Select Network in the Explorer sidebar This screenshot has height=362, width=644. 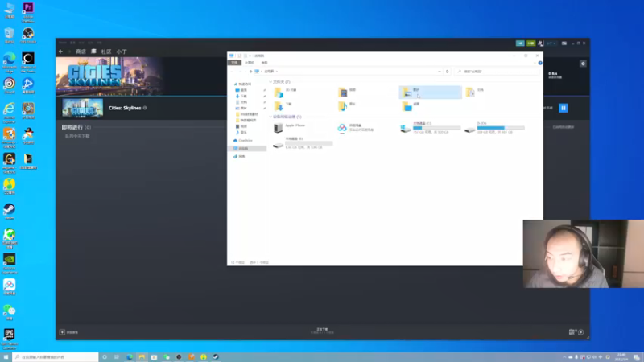[x=239, y=156]
